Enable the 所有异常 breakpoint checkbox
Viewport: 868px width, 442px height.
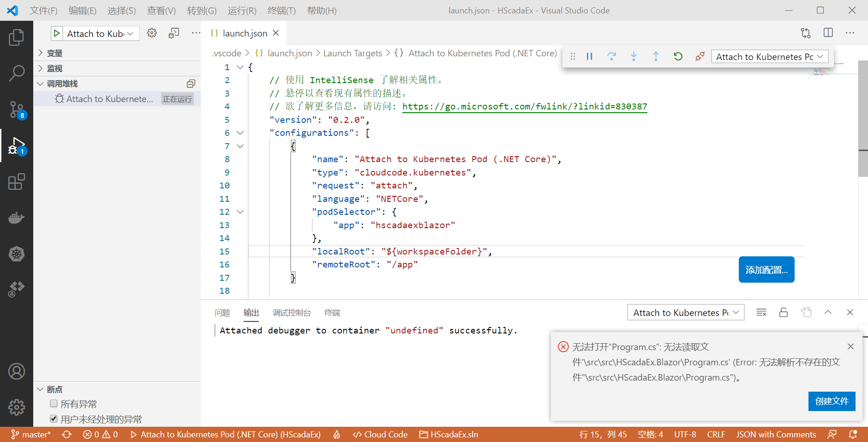[x=54, y=403]
